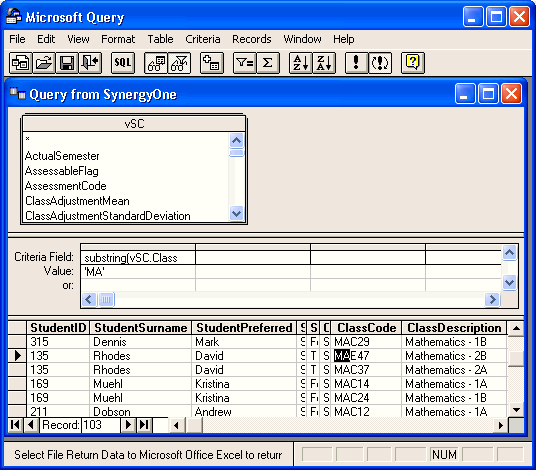Click the criteria pane scroll up arrow
The image size is (536, 470).
509,253
